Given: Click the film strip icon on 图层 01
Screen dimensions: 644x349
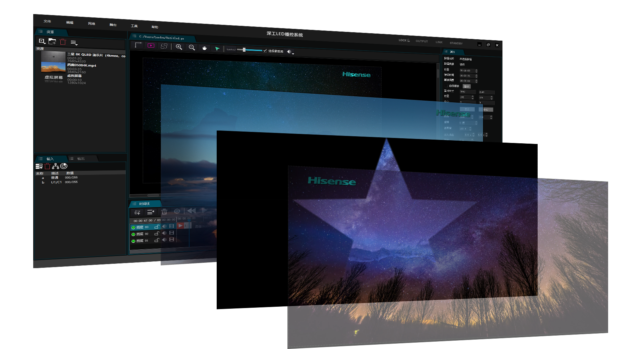Looking at the screenshot, I should (172, 240).
